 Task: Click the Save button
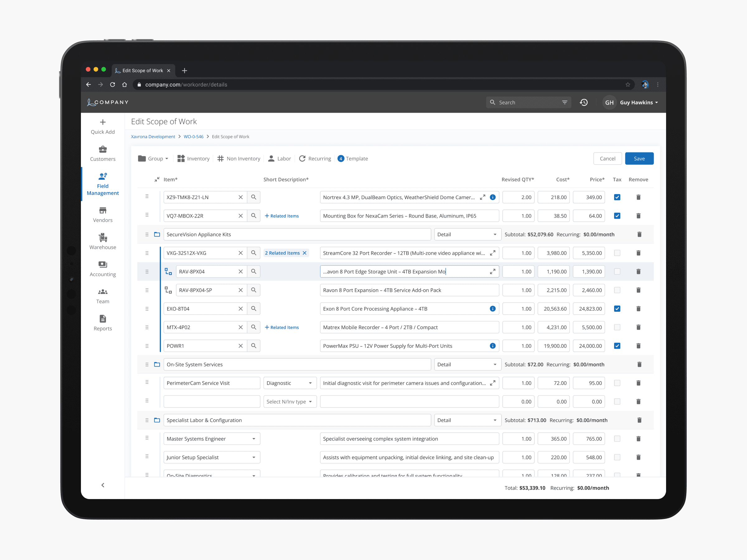pyautogui.click(x=639, y=159)
